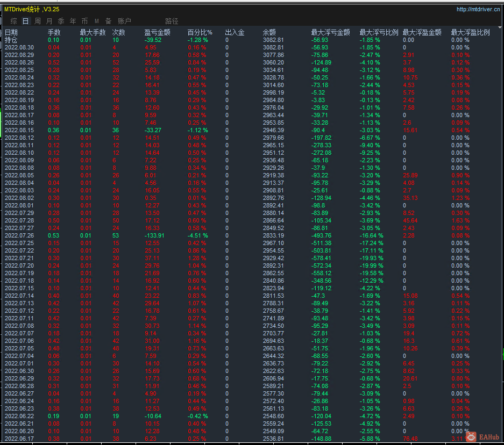The width and height of the screenshot is (504, 445).
Task: Open the 季 quarterly tab
Action: (x=61, y=21)
